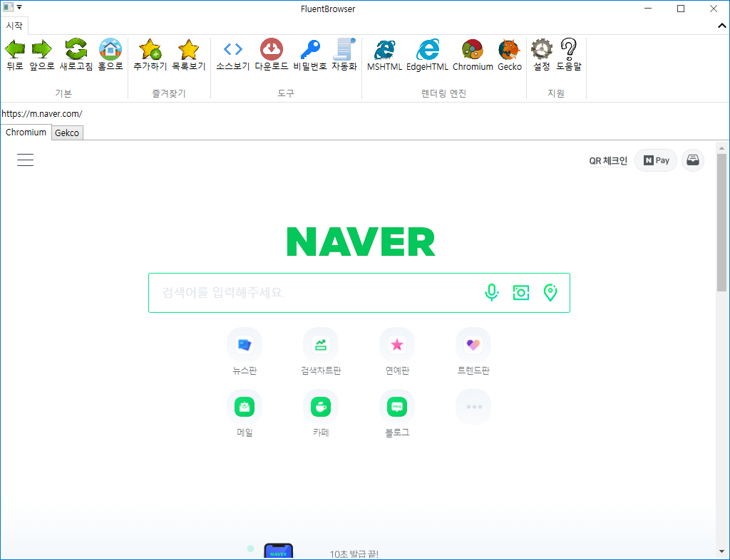Viewport: 730px width, 560px height.
Task: View page source with 소스보기
Action: pos(233,54)
